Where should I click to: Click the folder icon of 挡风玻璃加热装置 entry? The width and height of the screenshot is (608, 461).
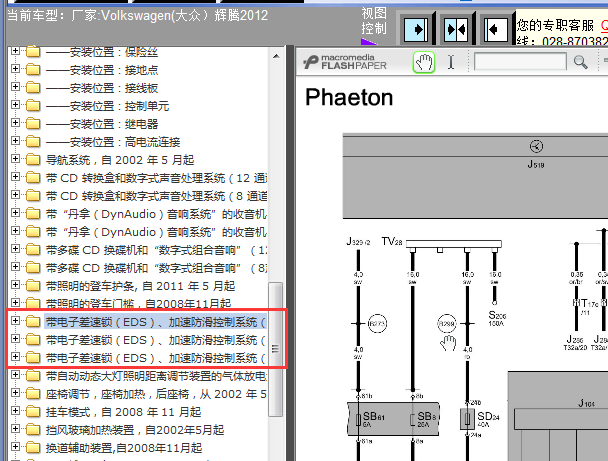[x=33, y=429]
